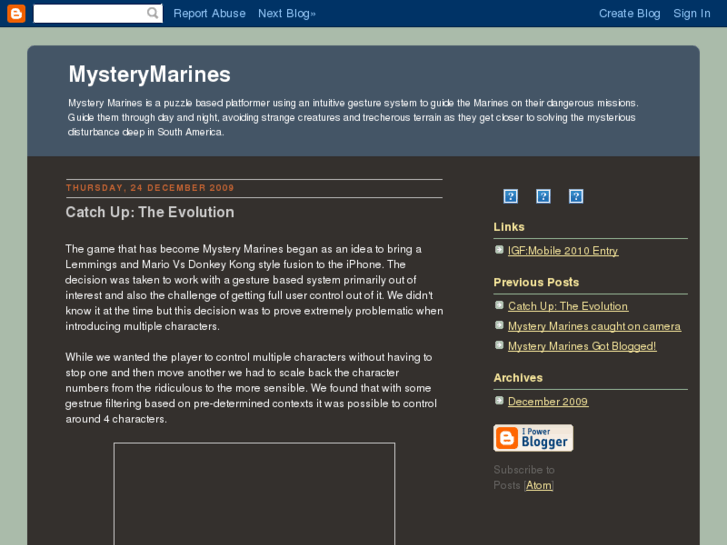Open Mystery Marines Got Blogged! post
The height and width of the screenshot is (545, 727).
(x=582, y=346)
